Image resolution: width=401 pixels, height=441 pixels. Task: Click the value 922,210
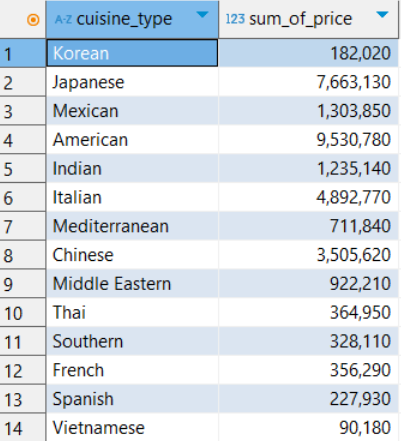click(360, 284)
